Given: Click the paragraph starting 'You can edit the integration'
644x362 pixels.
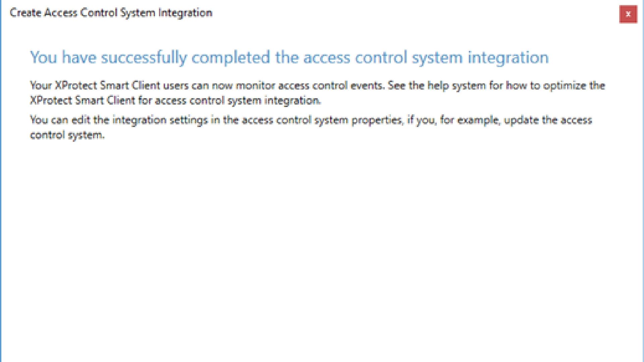Looking at the screenshot, I should pos(311,127).
